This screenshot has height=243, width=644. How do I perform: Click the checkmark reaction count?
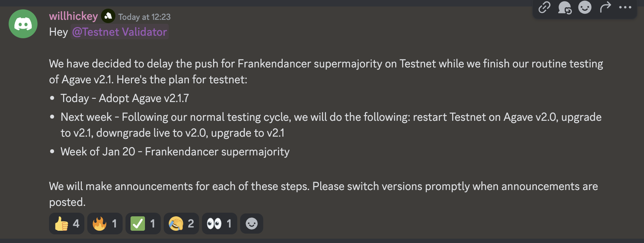(x=152, y=224)
